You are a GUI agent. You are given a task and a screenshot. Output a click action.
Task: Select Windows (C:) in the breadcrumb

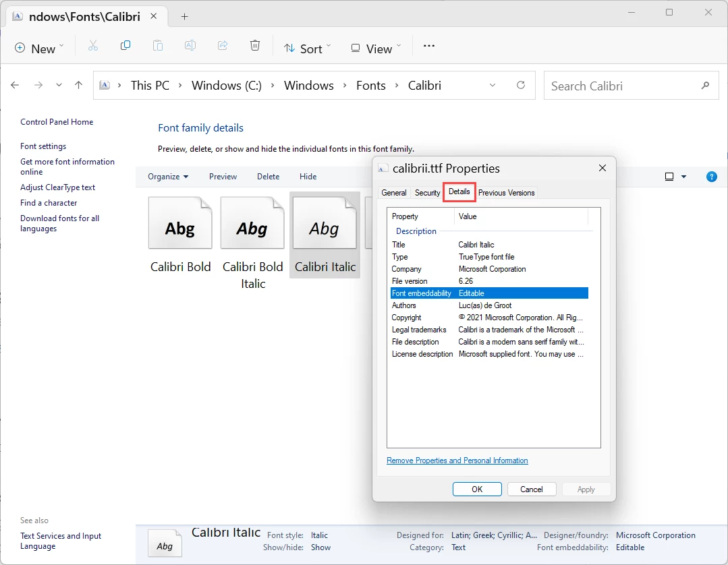click(x=227, y=86)
